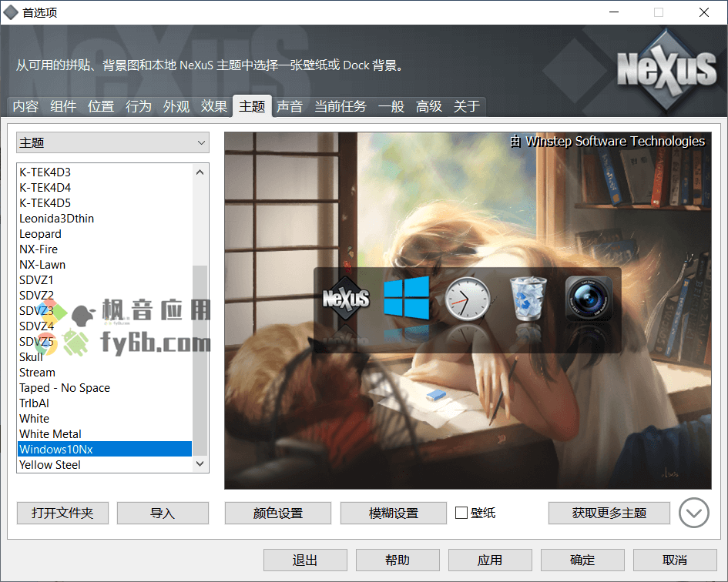Switch to the 内容 tab
This screenshot has height=582, width=728.
click(x=25, y=106)
